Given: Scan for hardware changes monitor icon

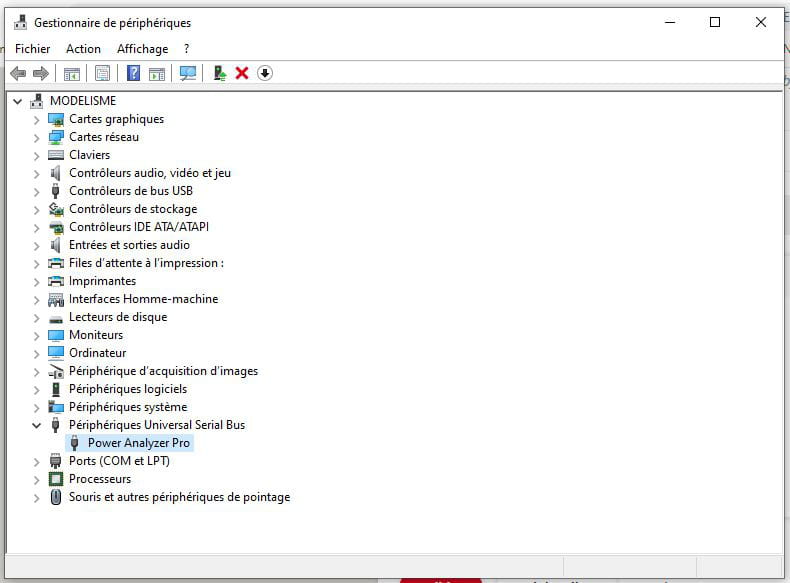Looking at the screenshot, I should pos(188,74).
